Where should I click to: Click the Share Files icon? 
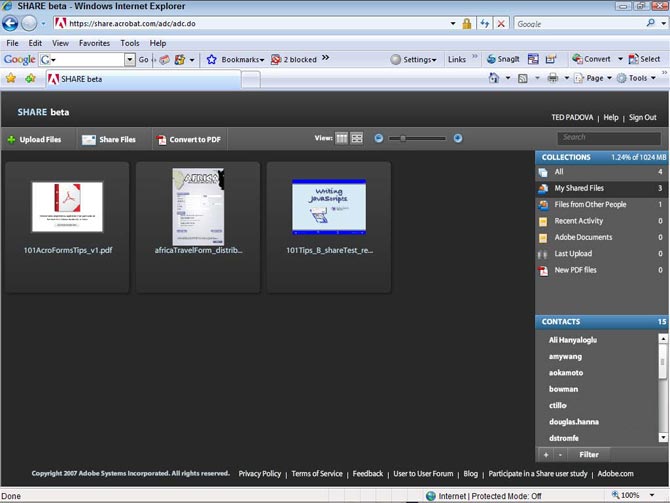click(89, 140)
